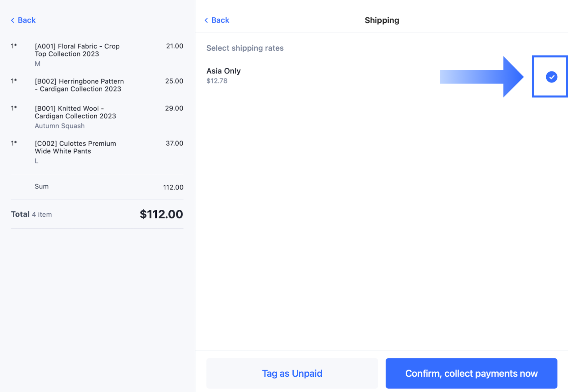Click Confirm, collect payments now
Viewport: 568px width, 392px height.
click(x=471, y=373)
